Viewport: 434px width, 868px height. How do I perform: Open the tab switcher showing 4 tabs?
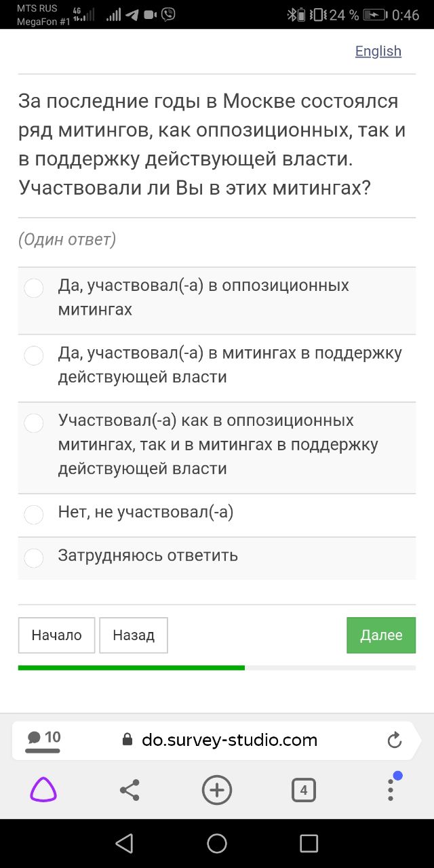coord(303,790)
